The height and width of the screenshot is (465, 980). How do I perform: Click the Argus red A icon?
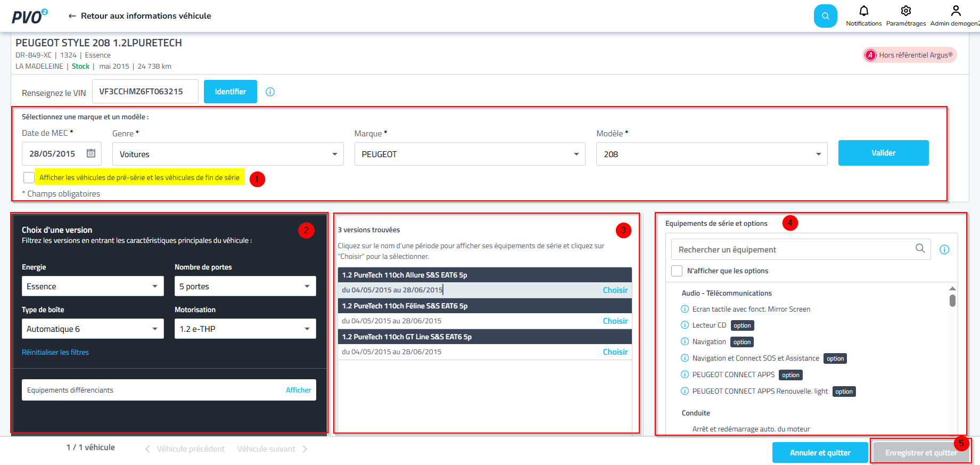coord(870,55)
